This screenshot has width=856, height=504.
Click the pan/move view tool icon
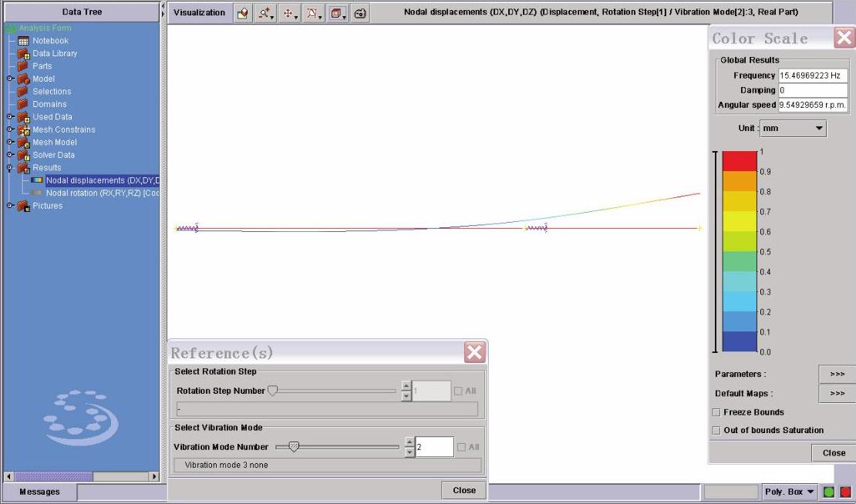(x=288, y=12)
